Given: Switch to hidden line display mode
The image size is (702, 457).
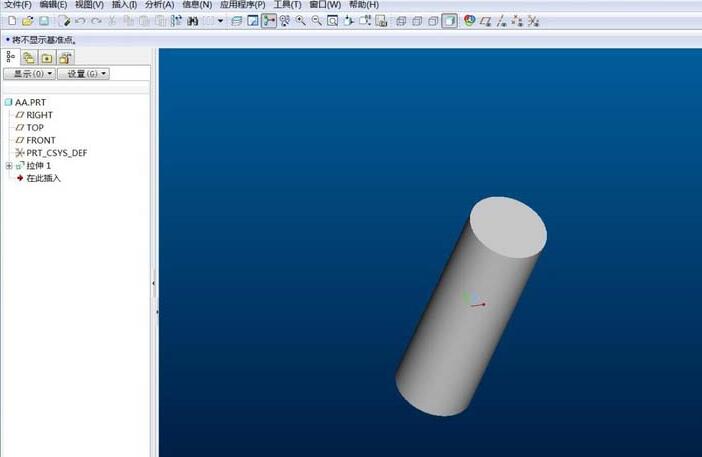Looking at the screenshot, I should (x=417, y=21).
